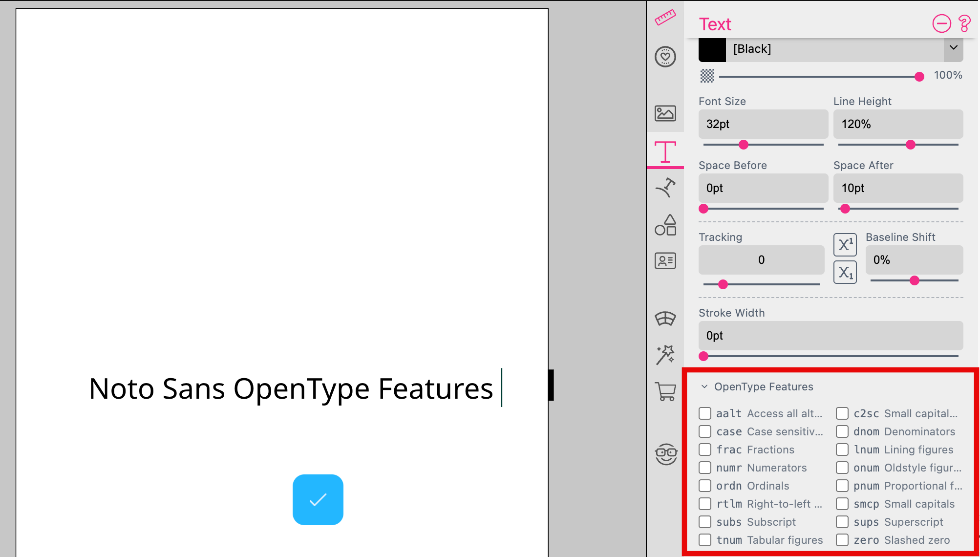Enable lnum Lining figures checkbox
Screen dimensions: 980x557
(x=842, y=450)
